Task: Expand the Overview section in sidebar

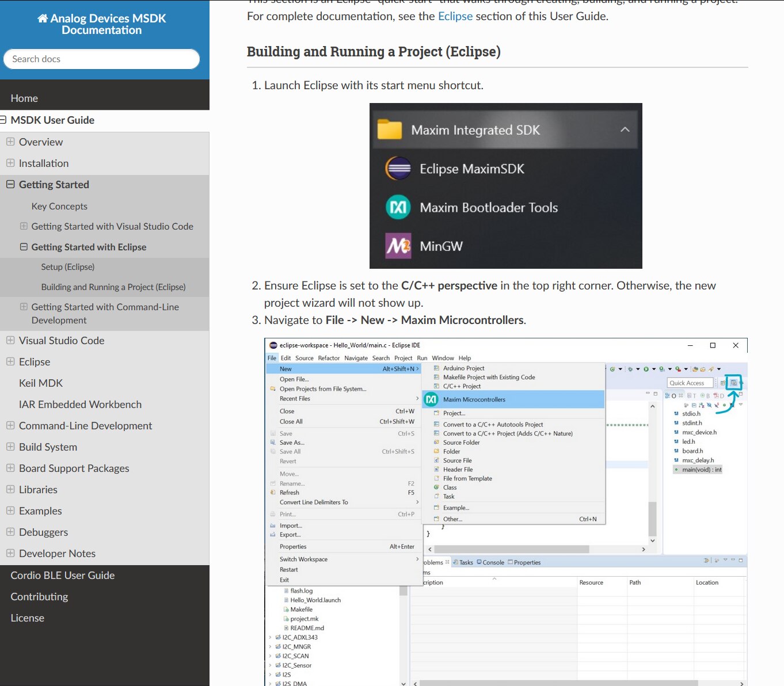Action: pos(10,142)
